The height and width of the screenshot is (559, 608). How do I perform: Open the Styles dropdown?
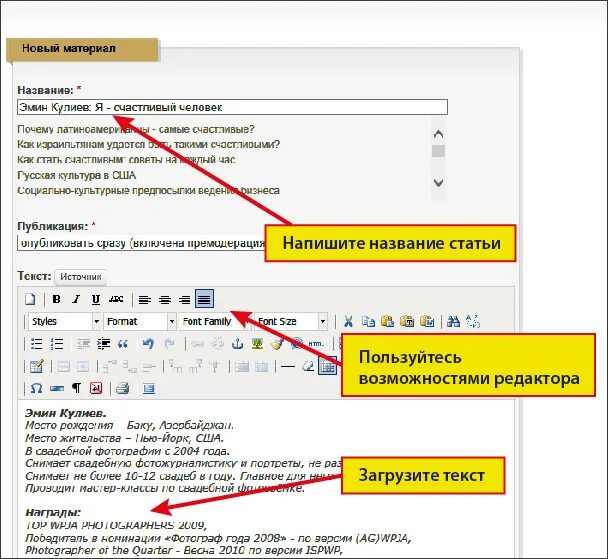[64, 321]
